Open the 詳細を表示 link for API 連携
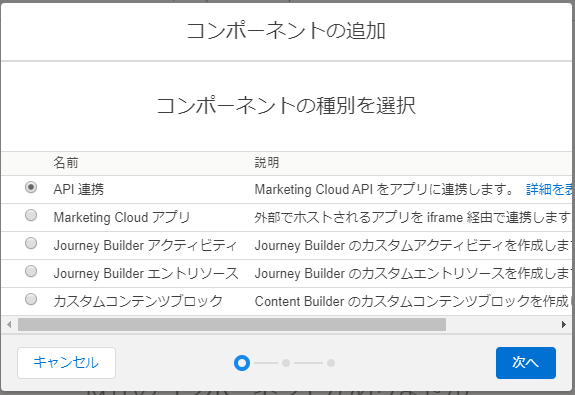This screenshot has width=575, height=395. tap(549, 190)
